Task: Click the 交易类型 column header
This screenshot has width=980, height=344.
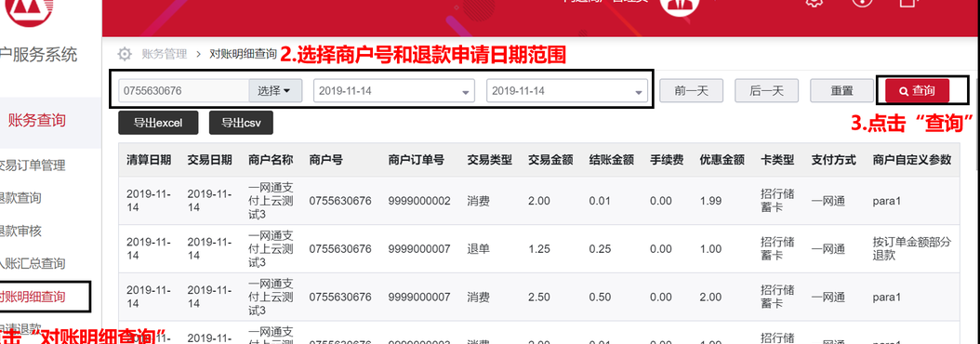Action: (489, 160)
